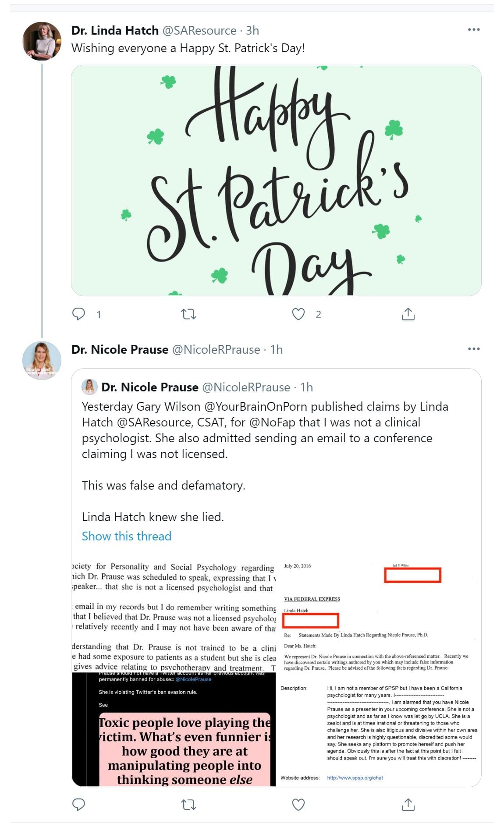
Task: Like Dr. Nicole Prause's reply tweet
Action: pos(298,804)
